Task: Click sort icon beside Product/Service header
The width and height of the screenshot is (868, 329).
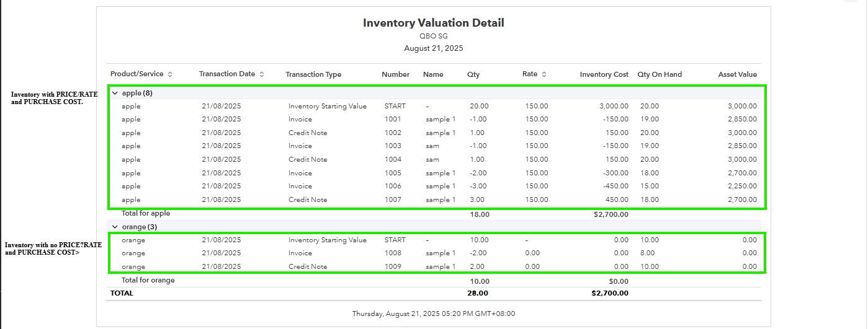Action: 170,74
